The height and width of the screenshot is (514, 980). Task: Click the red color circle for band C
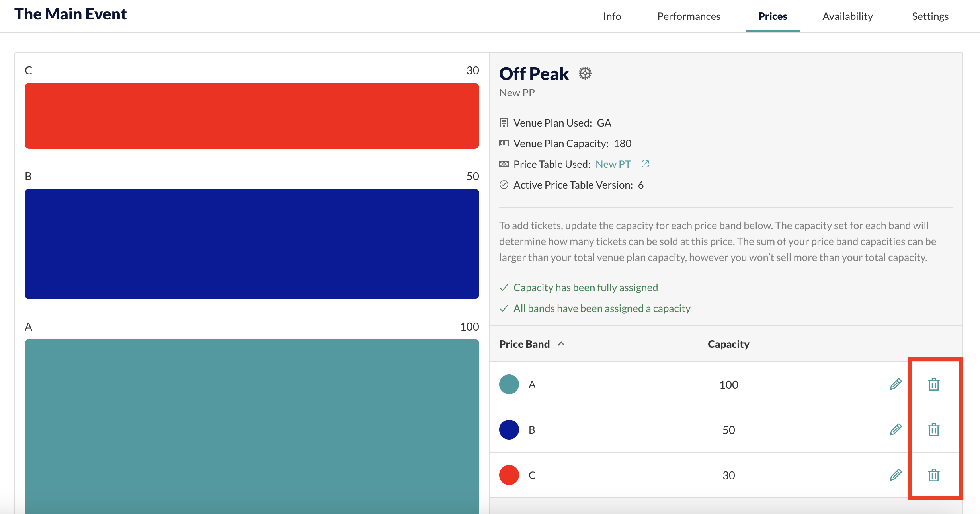coord(509,475)
